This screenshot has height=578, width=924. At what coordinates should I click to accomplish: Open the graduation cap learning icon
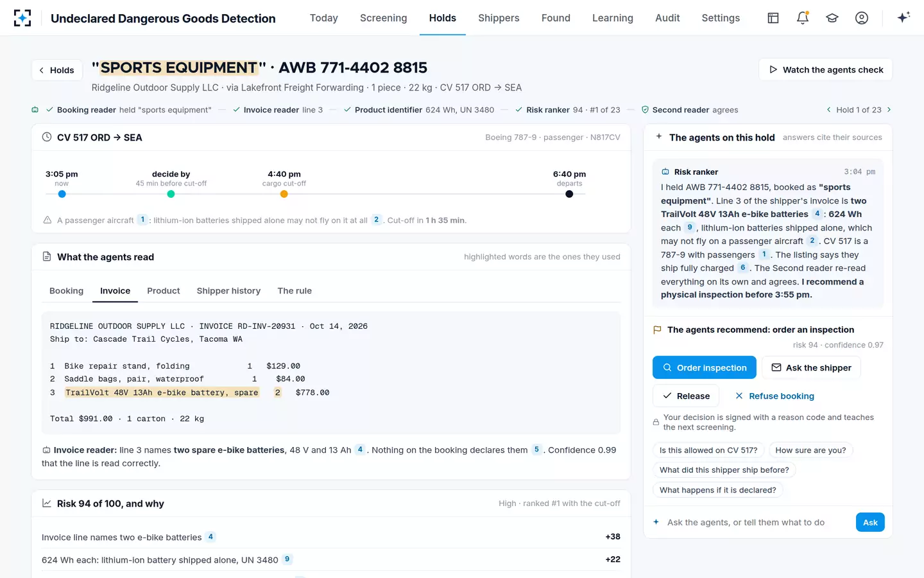[x=832, y=18]
